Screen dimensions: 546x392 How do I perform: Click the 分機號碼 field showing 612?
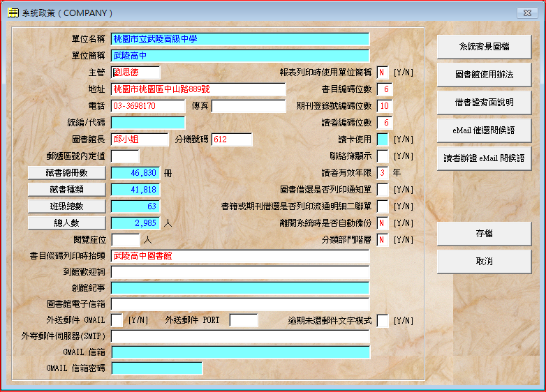[232, 139]
